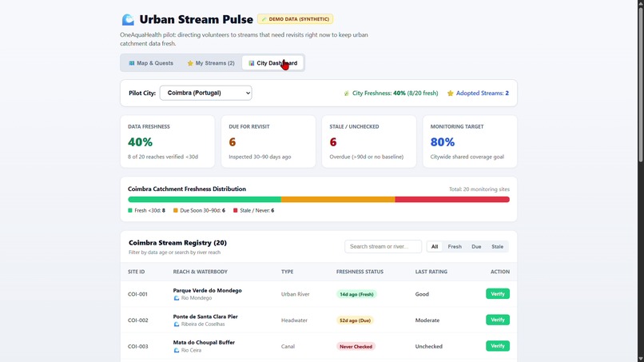Verify site COI-001 Parque Verde do Mondego

[x=498, y=294]
